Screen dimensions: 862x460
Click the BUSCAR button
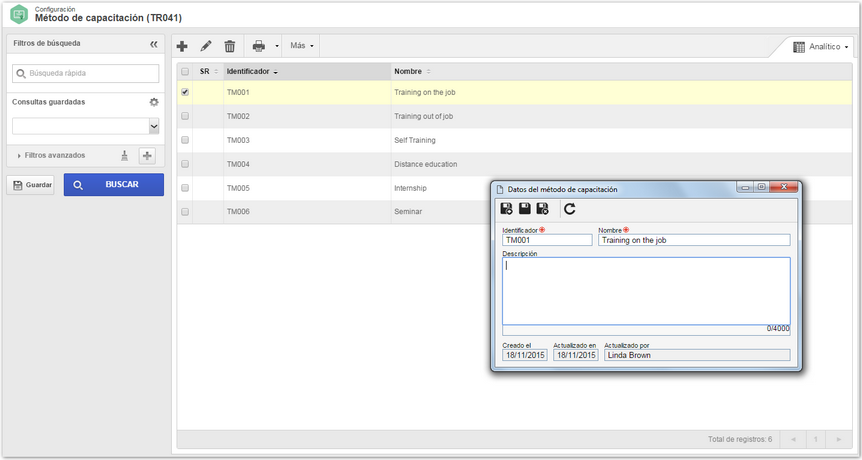(x=114, y=185)
